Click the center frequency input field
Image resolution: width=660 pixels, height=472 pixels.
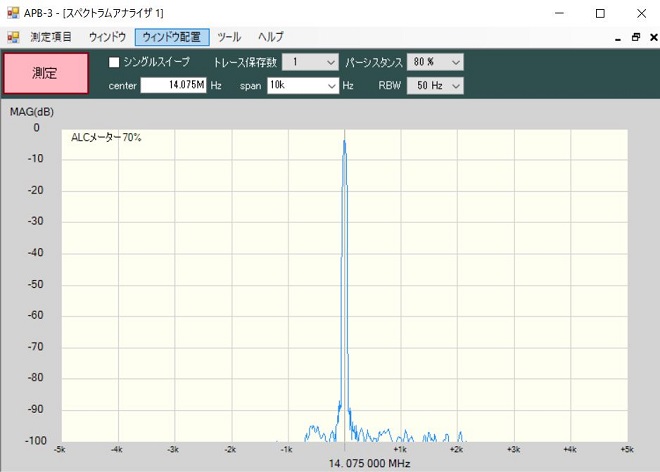(173, 85)
